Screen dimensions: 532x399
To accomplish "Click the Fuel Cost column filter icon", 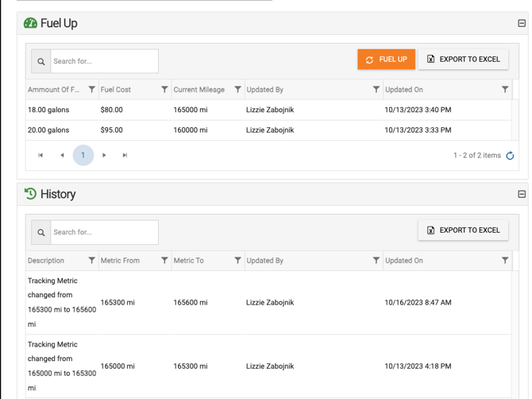I will (164, 90).
